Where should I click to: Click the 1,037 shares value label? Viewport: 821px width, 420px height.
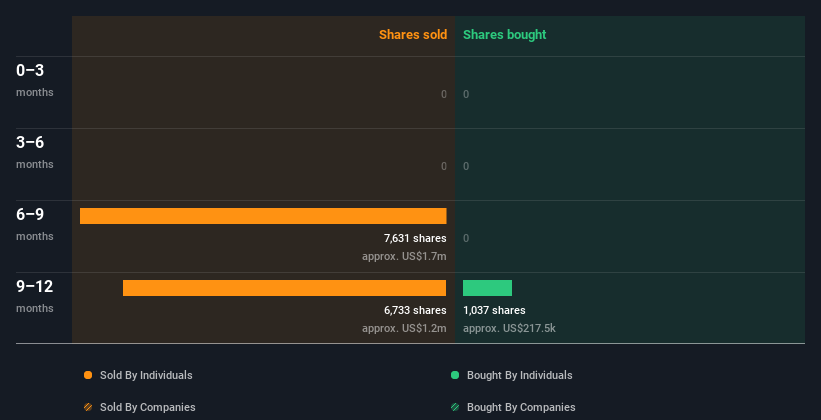tap(494, 310)
